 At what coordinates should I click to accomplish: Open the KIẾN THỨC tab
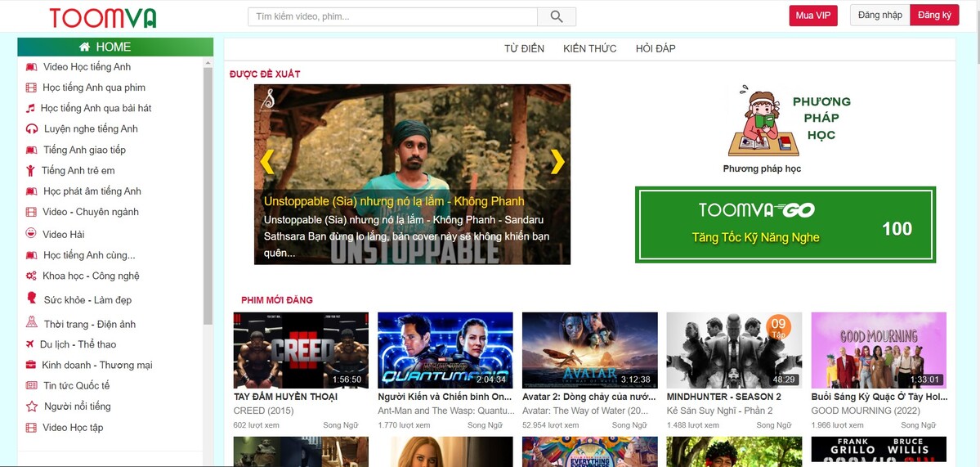pyautogui.click(x=590, y=49)
